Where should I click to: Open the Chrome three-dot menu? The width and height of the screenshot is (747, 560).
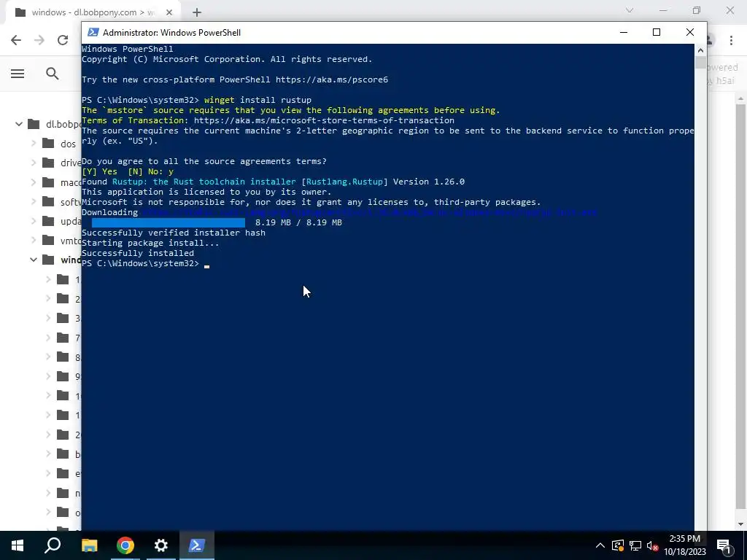tap(731, 40)
